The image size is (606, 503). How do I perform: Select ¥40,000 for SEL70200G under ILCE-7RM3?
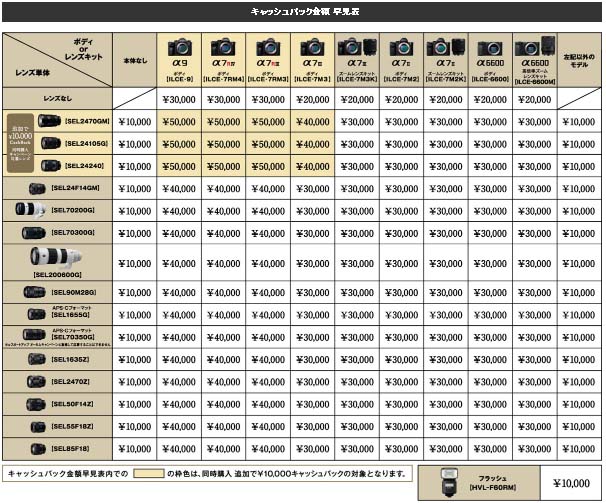[268, 211]
